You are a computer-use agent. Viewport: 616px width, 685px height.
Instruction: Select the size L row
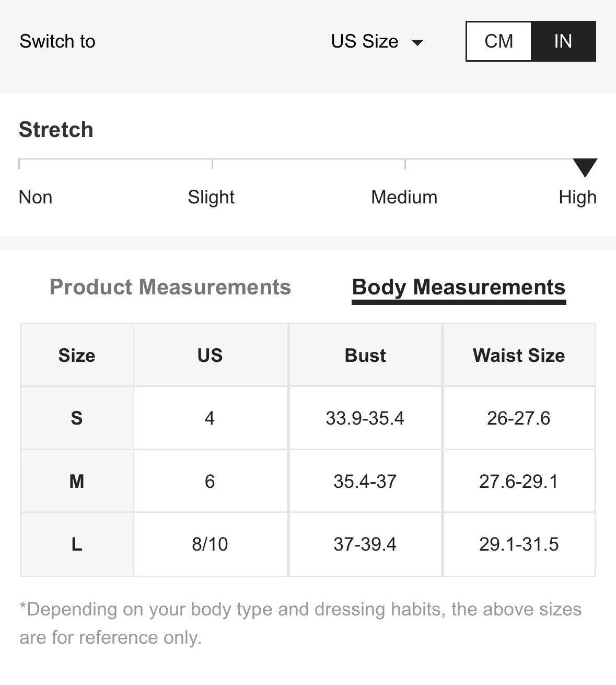pyautogui.click(x=308, y=544)
